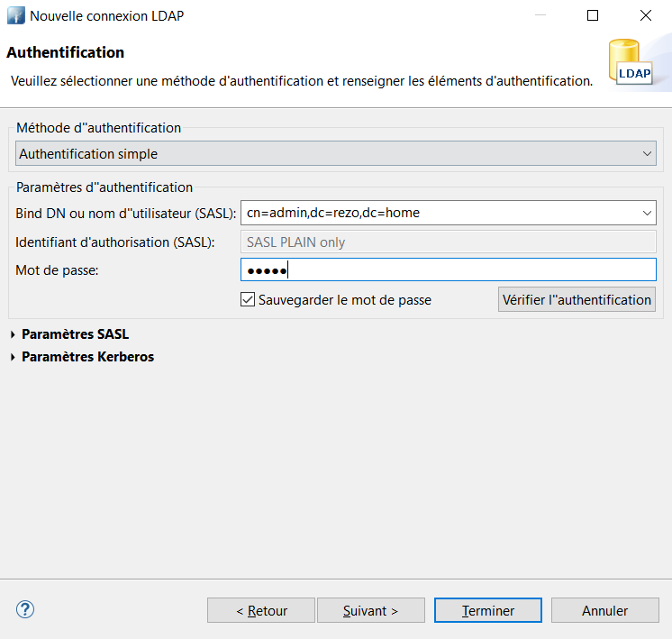
Task: Maximize the Nouvelle connexion LDAP window
Action: click(593, 16)
